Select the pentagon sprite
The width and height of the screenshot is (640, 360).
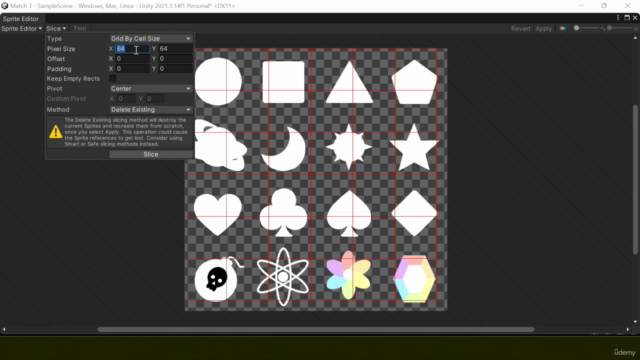point(414,82)
